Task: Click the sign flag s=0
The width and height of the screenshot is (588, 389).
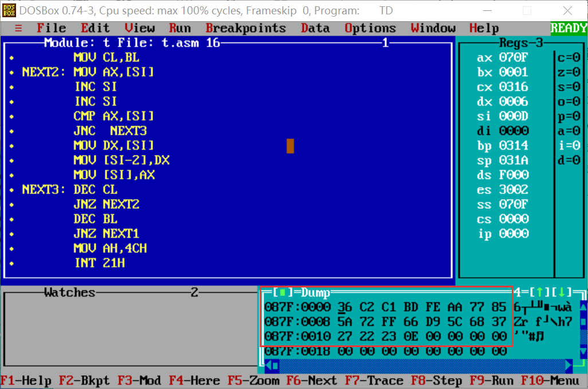Action: point(569,87)
